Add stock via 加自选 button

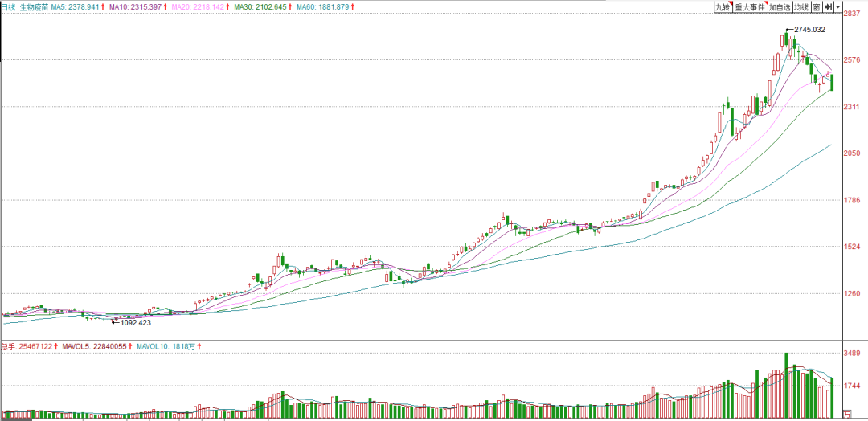point(779,6)
